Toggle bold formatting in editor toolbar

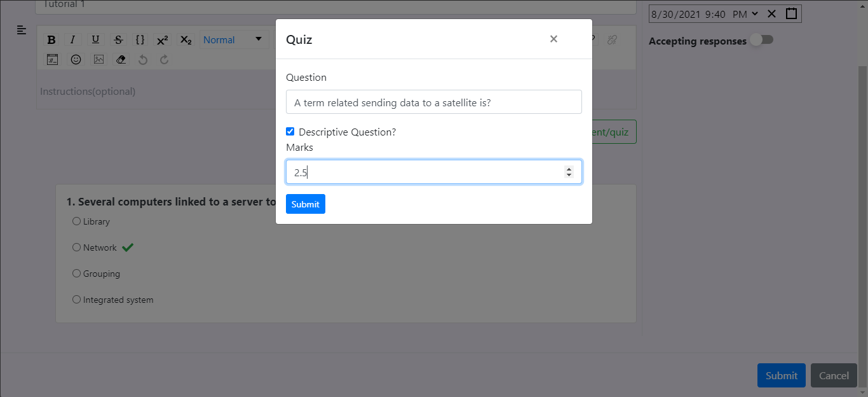tap(51, 39)
